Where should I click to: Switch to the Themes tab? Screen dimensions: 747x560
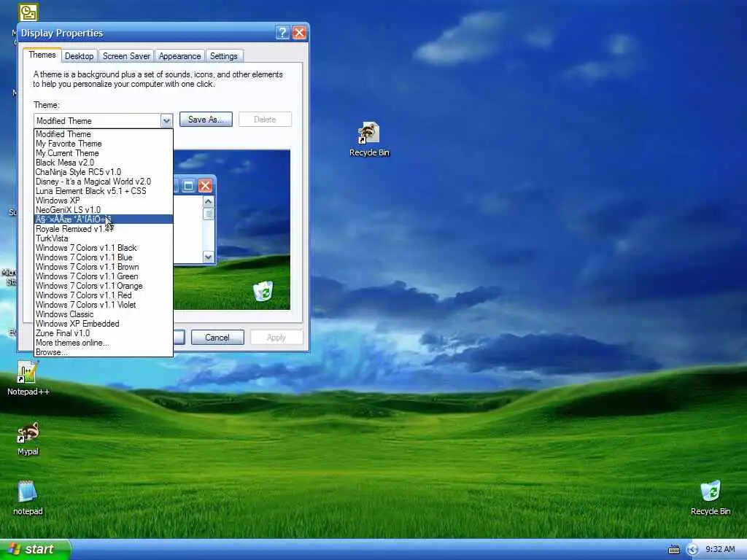[x=42, y=55]
